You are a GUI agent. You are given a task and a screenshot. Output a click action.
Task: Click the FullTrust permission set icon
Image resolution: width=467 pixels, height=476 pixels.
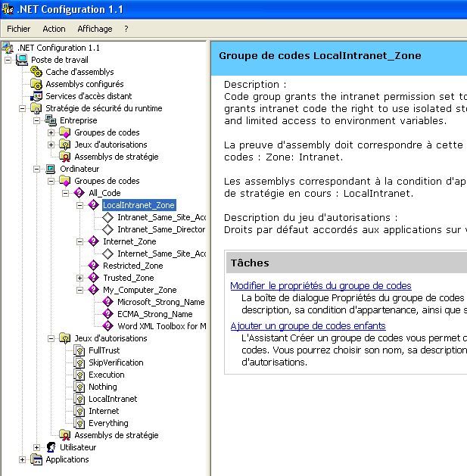[79, 350]
